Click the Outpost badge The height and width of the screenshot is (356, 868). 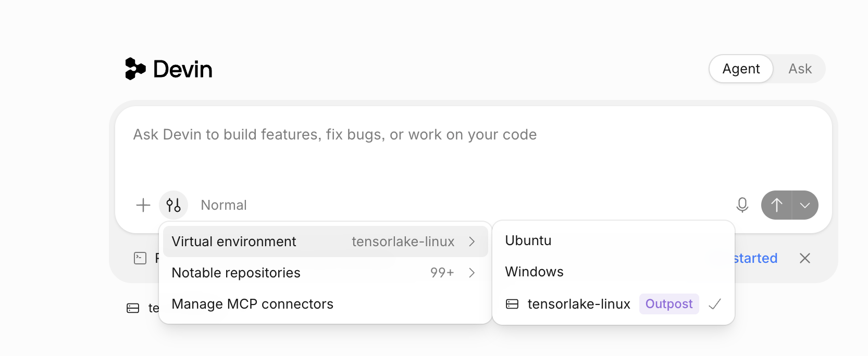pyautogui.click(x=669, y=304)
